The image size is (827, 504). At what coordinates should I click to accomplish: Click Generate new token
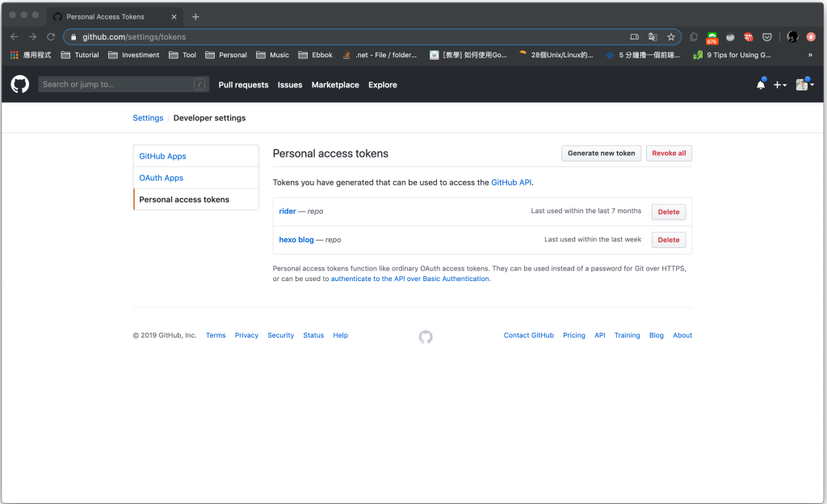(x=601, y=153)
